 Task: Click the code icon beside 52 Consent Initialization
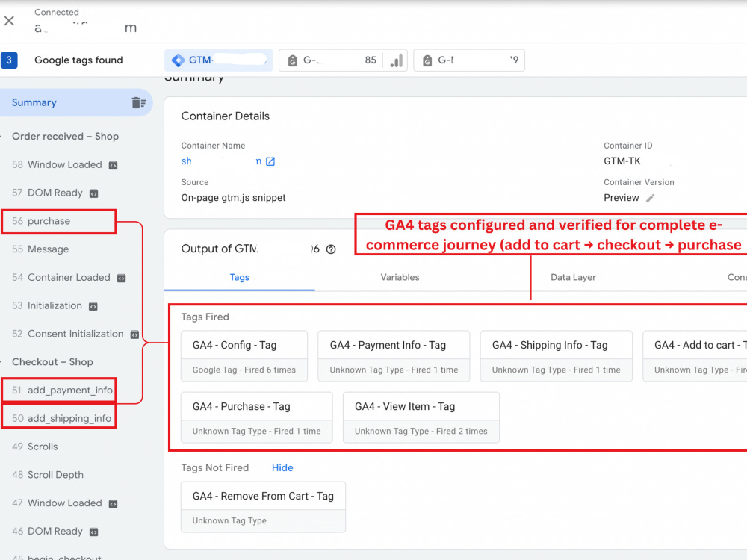[134, 335]
